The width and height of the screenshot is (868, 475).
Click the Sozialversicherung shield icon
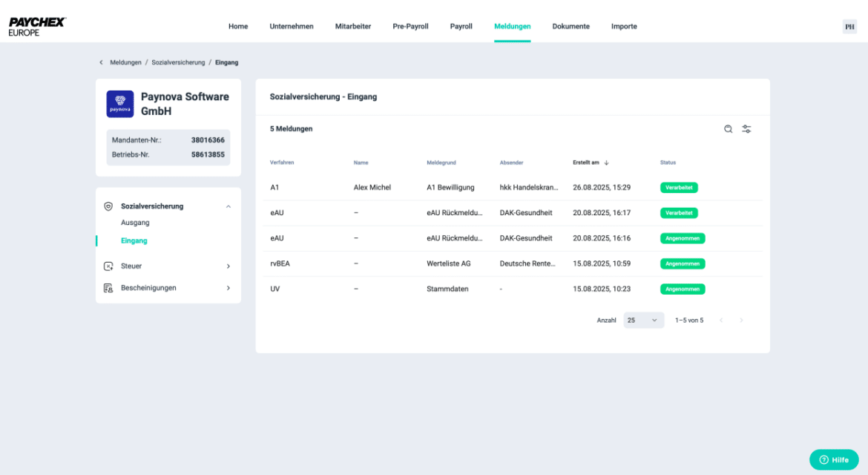pyautogui.click(x=108, y=206)
